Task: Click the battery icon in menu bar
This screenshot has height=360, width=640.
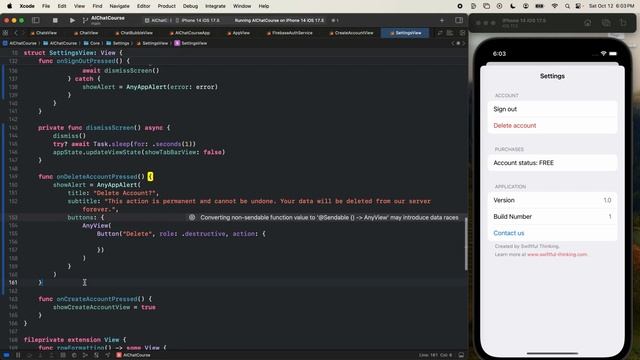Action: tap(539, 6)
